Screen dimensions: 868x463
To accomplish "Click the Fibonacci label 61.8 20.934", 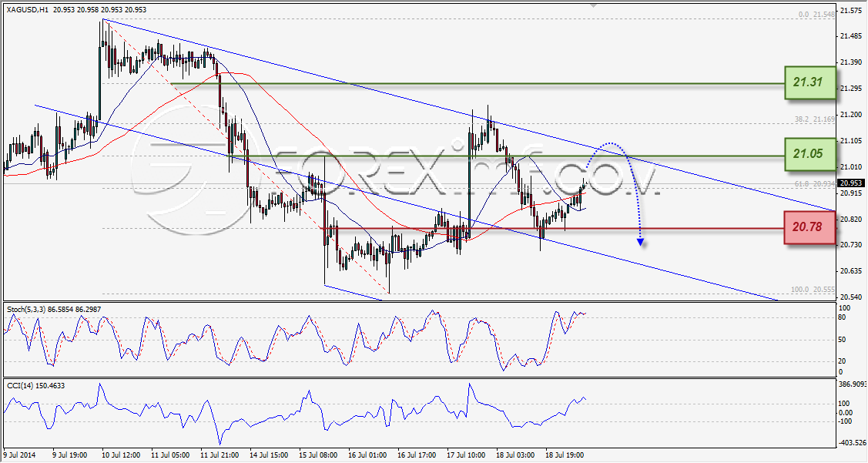I will pyautogui.click(x=814, y=183).
